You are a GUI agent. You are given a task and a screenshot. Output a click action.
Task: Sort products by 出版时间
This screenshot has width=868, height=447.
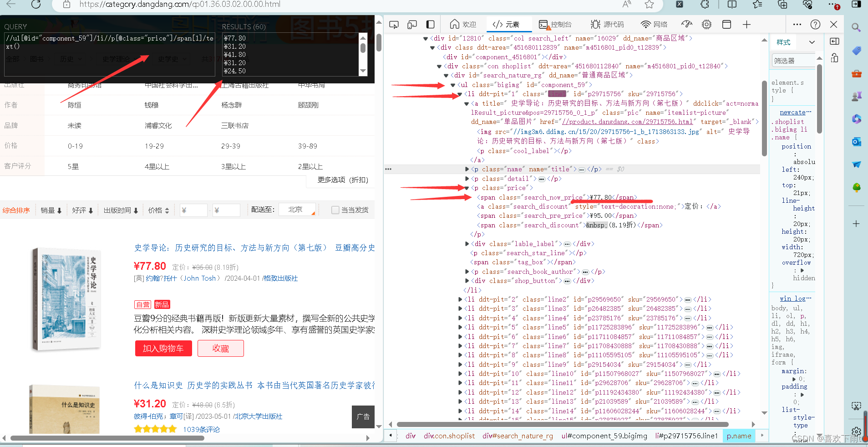pyautogui.click(x=121, y=210)
